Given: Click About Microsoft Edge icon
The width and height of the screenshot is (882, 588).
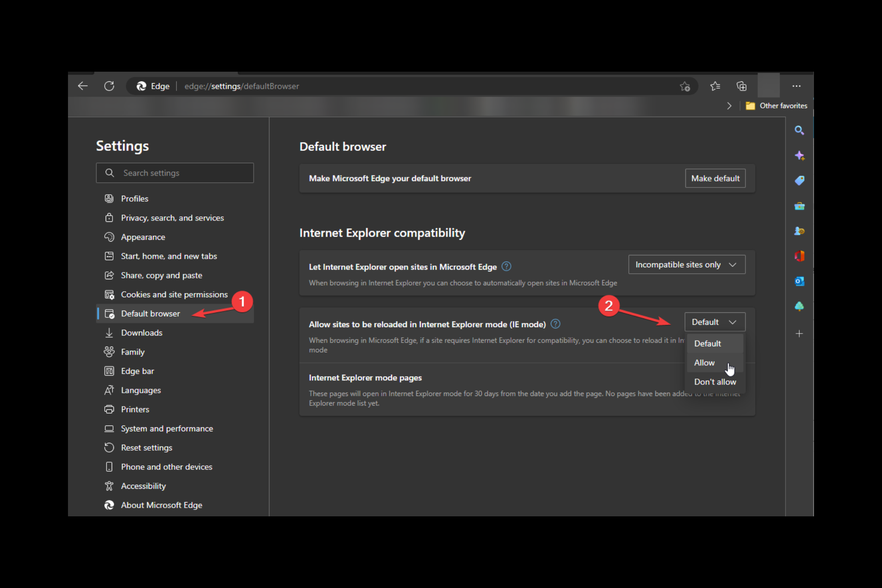Looking at the screenshot, I should coord(110,505).
